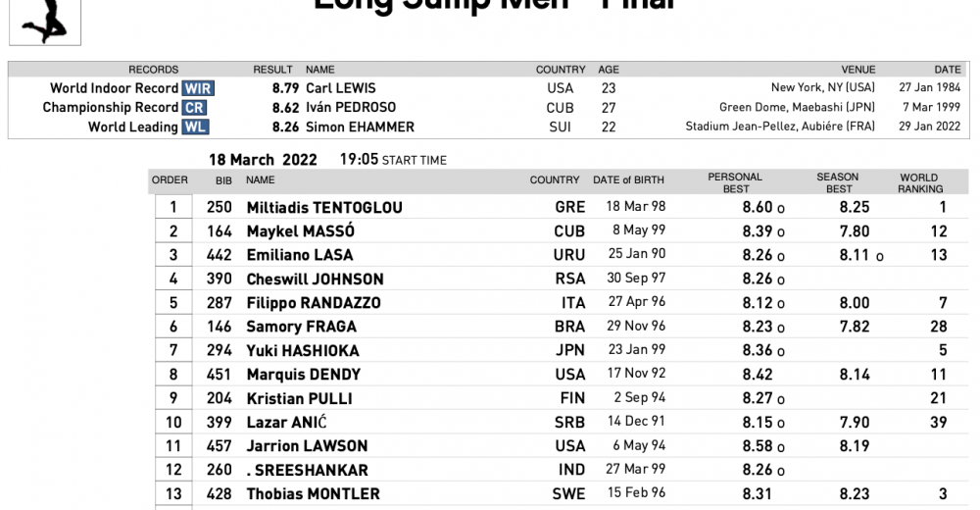
Task: Click bib number 451 for Marquis DENDY
Action: (220, 375)
